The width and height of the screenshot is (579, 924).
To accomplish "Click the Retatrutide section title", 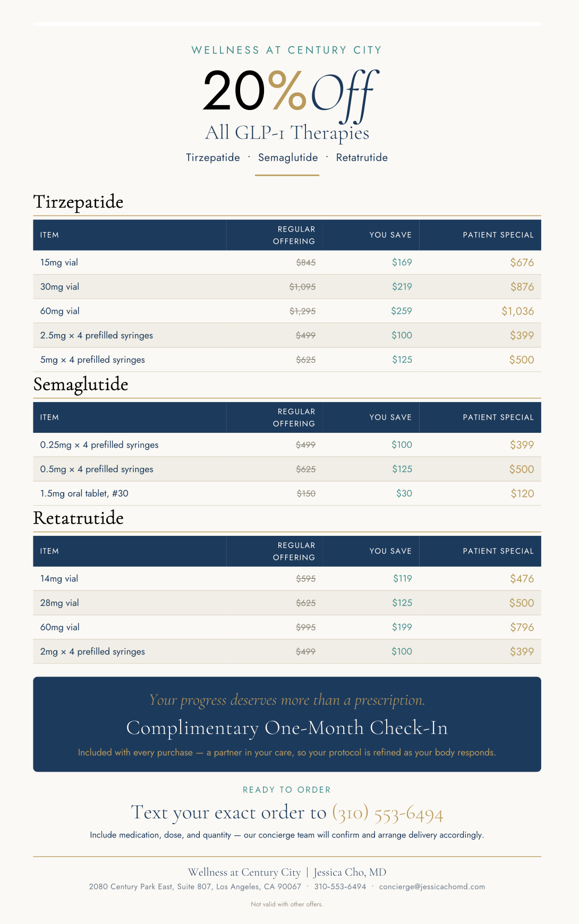I will (79, 518).
